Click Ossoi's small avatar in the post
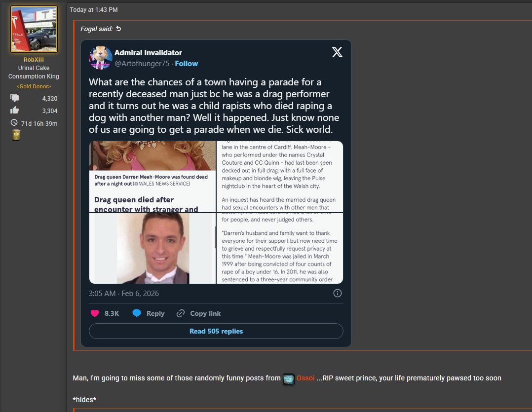Screen dimensions: 532x412 (x=289, y=379)
